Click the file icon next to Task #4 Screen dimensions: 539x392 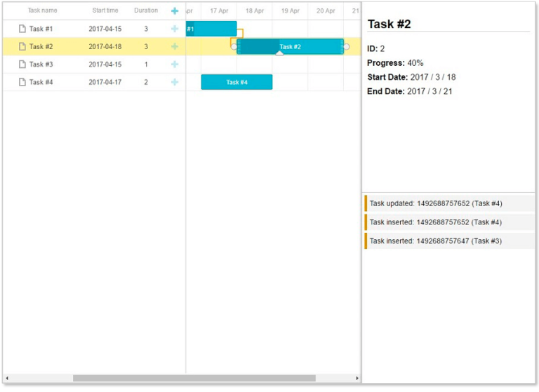[22, 82]
